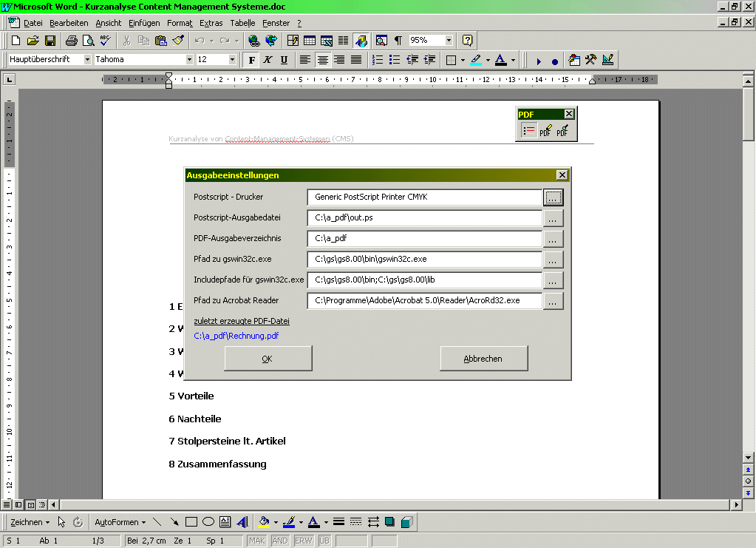Screen dimensions: 756x548
Task: Click the blue macro play arrow
Action: 539,61
